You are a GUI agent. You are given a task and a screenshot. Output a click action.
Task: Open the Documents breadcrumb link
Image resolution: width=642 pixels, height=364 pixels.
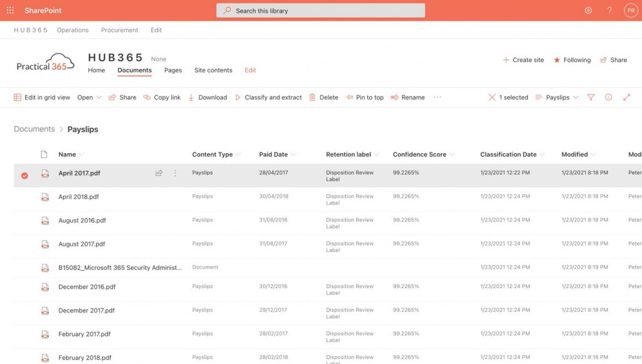(33, 129)
